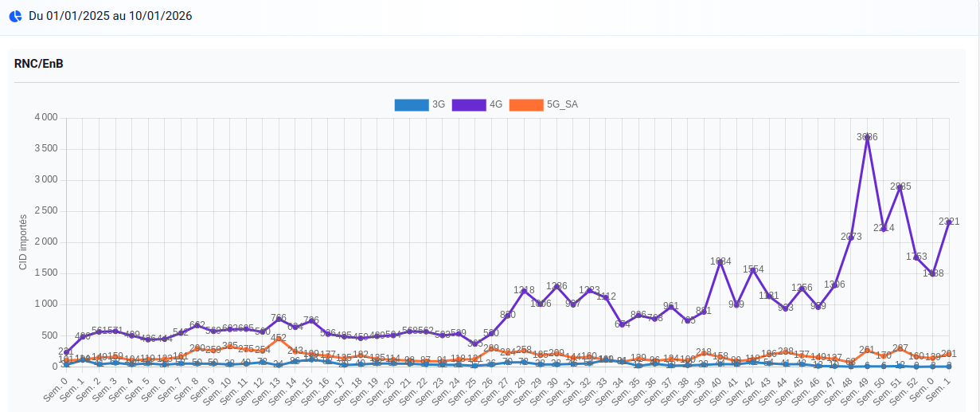Click the 4G data point 1753
Image resolution: width=980 pixels, height=412 pixels.
point(916,257)
